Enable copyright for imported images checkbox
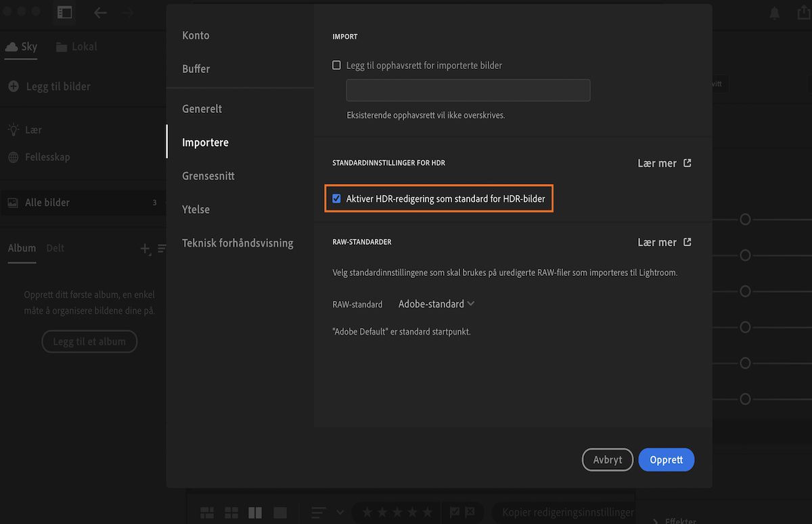 point(336,65)
